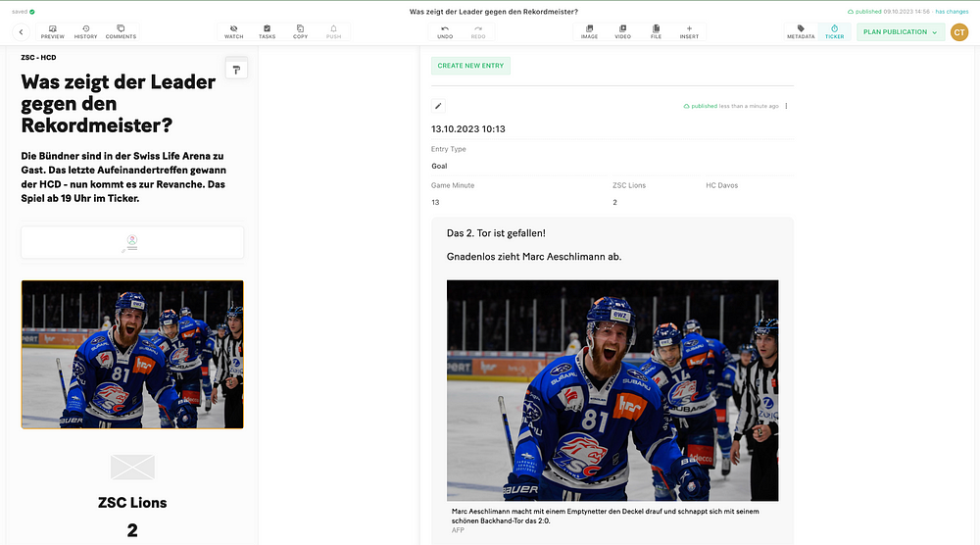The height and width of the screenshot is (545, 980).
Task: Go back with the left arrow button
Action: (21, 32)
